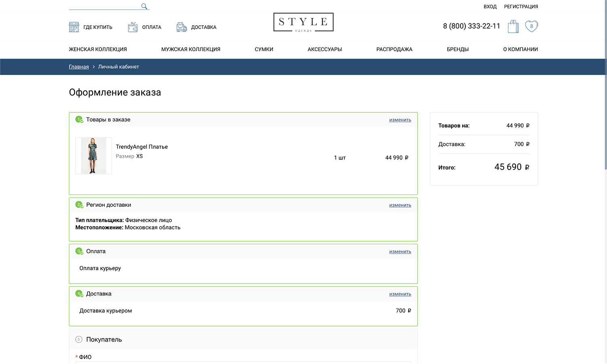Click the delivery truck icon
The width and height of the screenshot is (607, 364).
(x=182, y=27)
